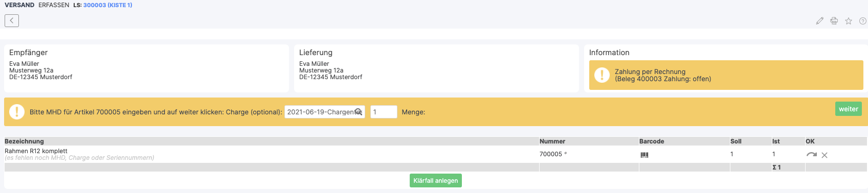Image resolution: width=868 pixels, height=193 pixels.
Task: Select the Rahmen R12 komplett row
Action: coord(434,154)
